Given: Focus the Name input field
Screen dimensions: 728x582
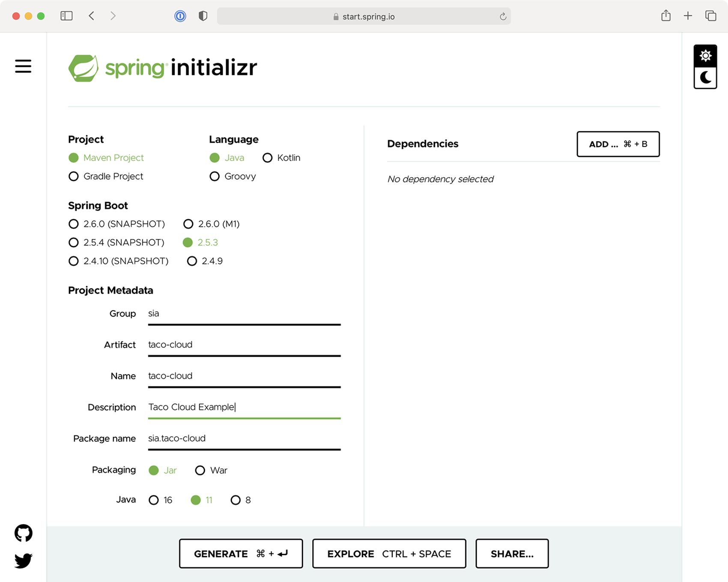Looking at the screenshot, I should [x=245, y=376].
